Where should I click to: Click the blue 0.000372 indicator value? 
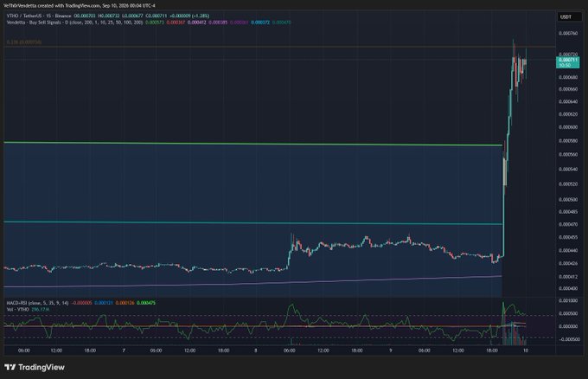pyautogui.click(x=260, y=22)
